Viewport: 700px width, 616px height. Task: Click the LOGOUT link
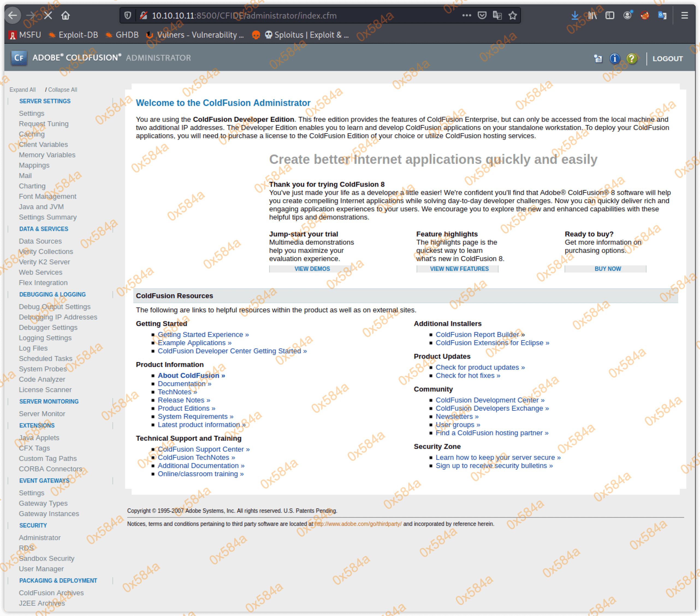tap(667, 59)
